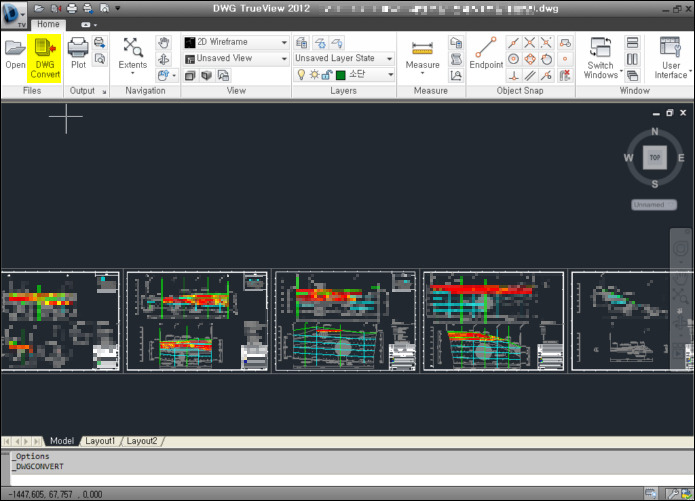695x501 pixels.
Task: Expand the current layer name dropdown
Action: tap(390, 74)
